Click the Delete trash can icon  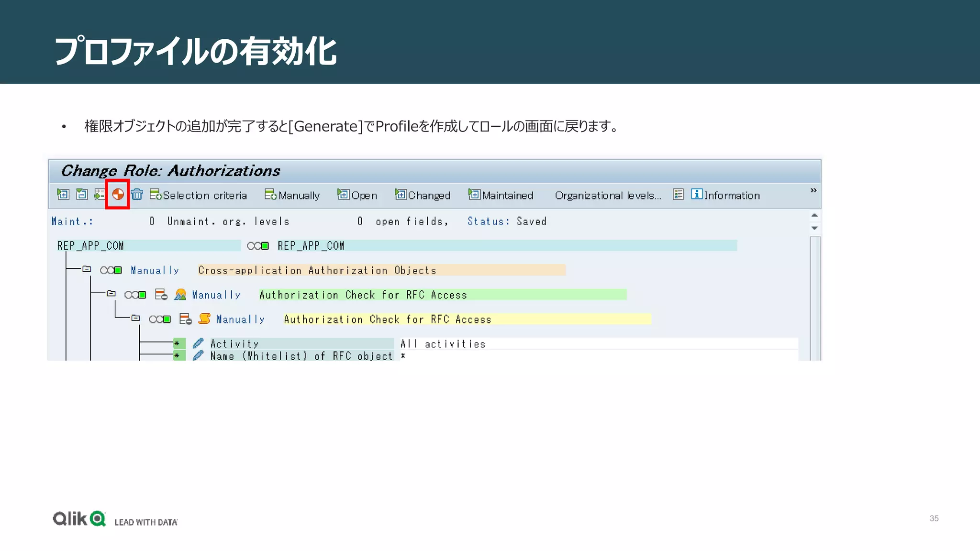click(x=137, y=194)
